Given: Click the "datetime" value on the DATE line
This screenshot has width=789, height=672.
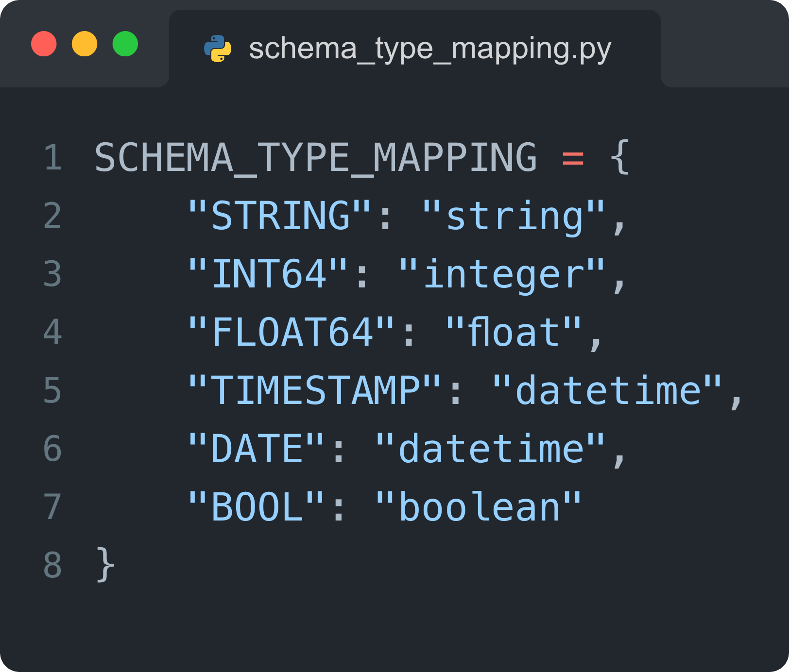Looking at the screenshot, I should coord(491,448).
